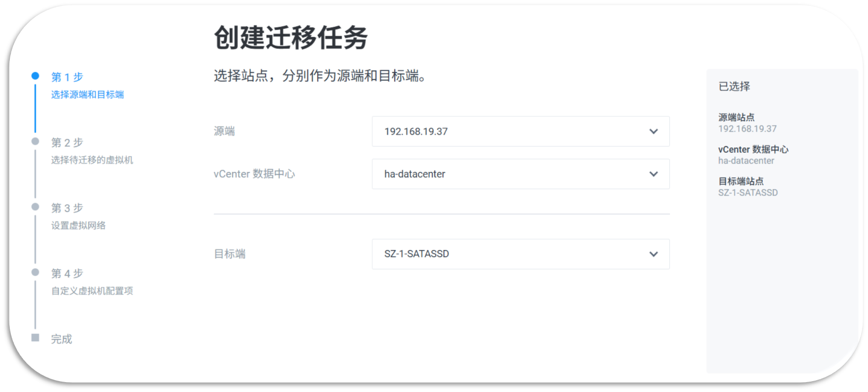The width and height of the screenshot is (868, 392).
Task: Click the 完成 label in the step list
Action: coord(62,339)
